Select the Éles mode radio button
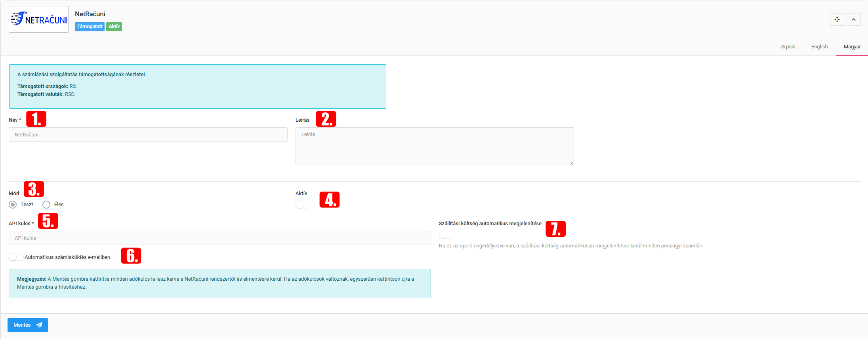This screenshot has width=868, height=339. point(46,205)
